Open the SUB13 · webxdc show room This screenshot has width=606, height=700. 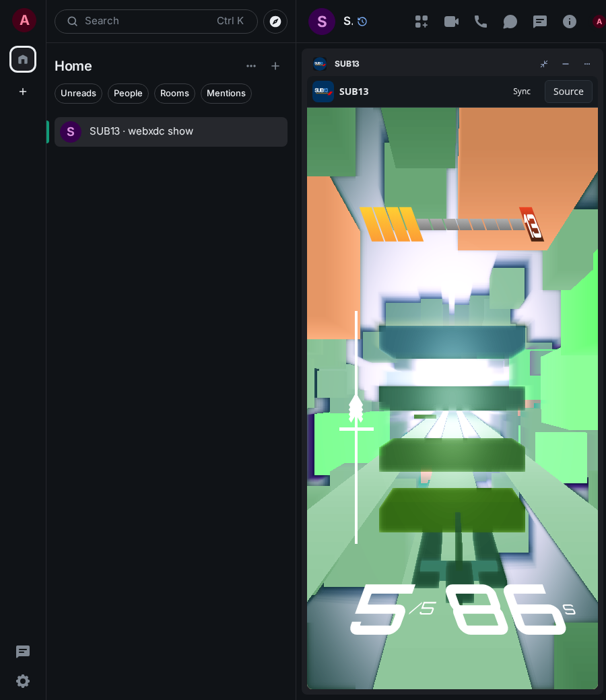(x=170, y=132)
